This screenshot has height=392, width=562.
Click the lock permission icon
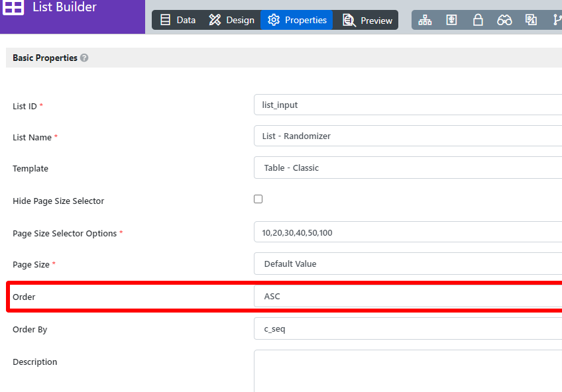tap(478, 20)
